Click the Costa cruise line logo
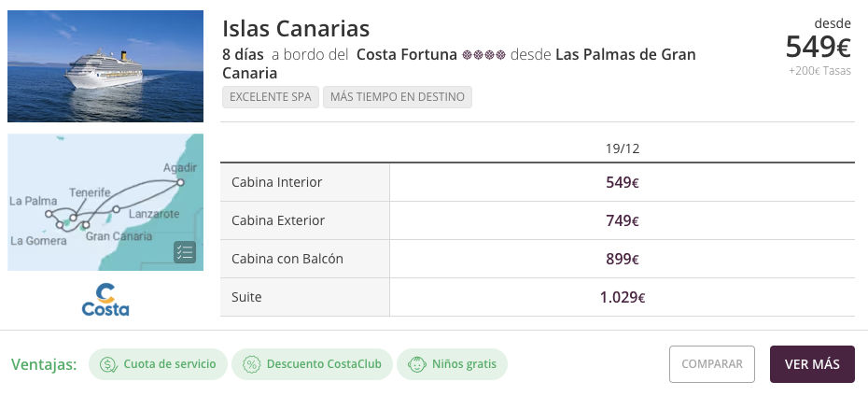The width and height of the screenshot is (868, 396). pos(105,299)
